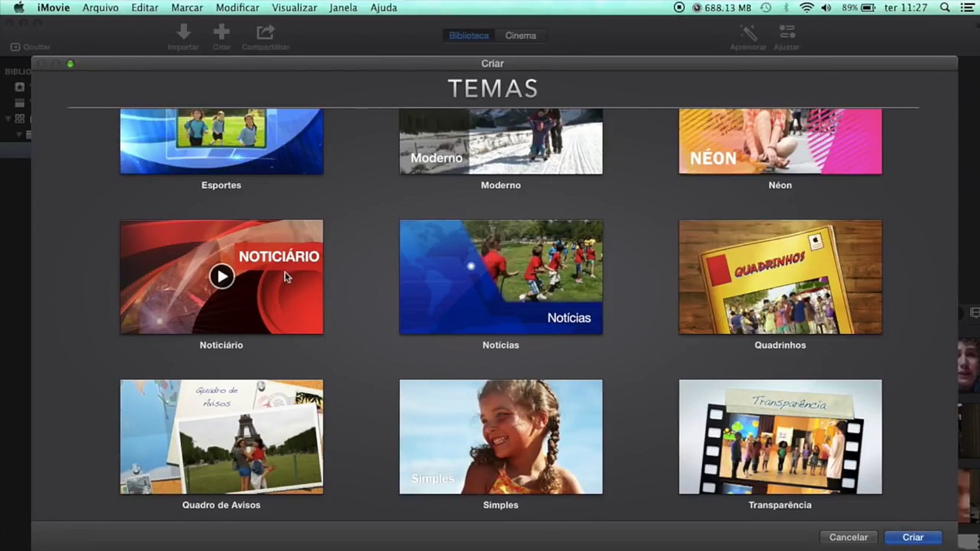Select the Quadrinhos theme thumbnail
Viewport: 980px width, 551px height.
[x=780, y=277]
